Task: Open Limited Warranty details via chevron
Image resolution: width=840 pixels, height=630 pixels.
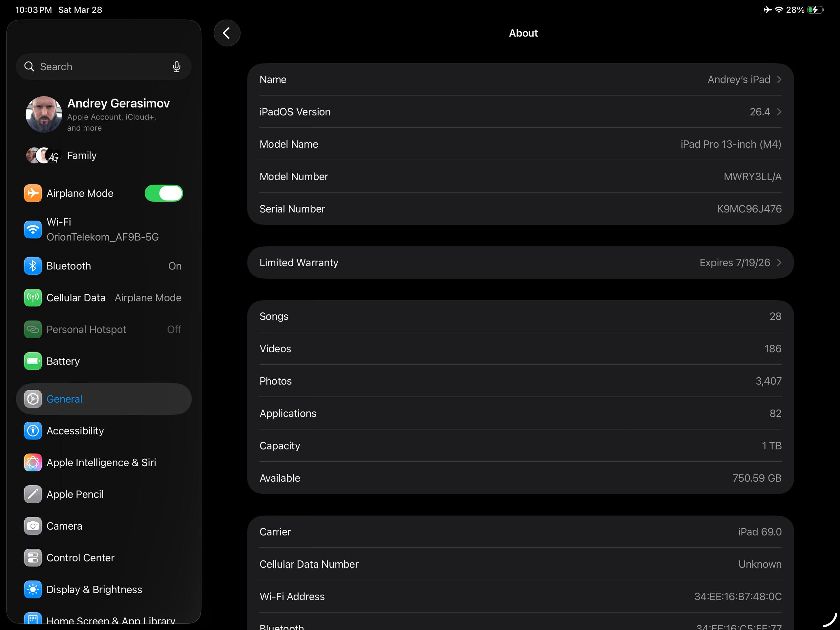Action: click(x=780, y=262)
